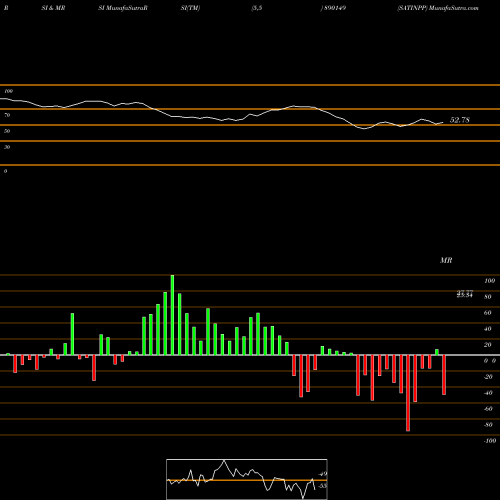
Task: Click the value 53 in the mini chart
Action: coord(323,486)
